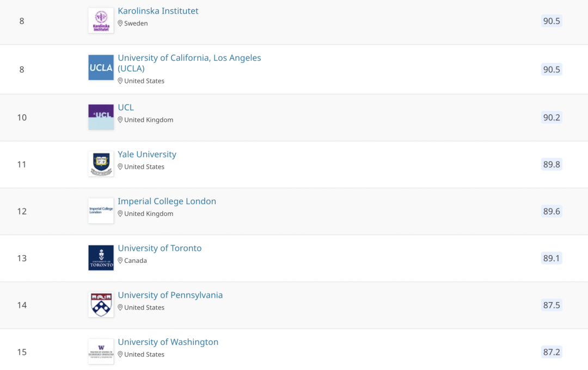Click the UCLA logo thumbnail

tap(101, 67)
